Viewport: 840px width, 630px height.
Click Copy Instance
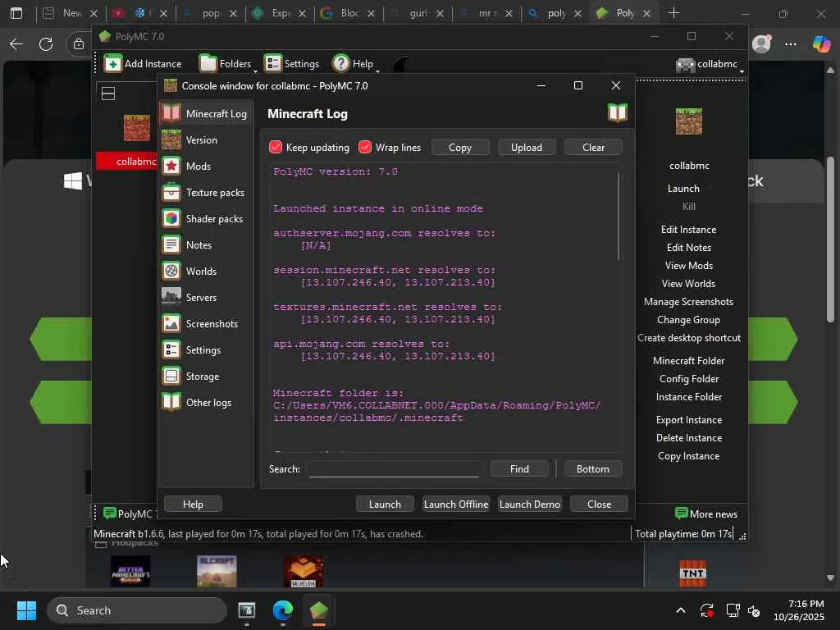click(688, 456)
